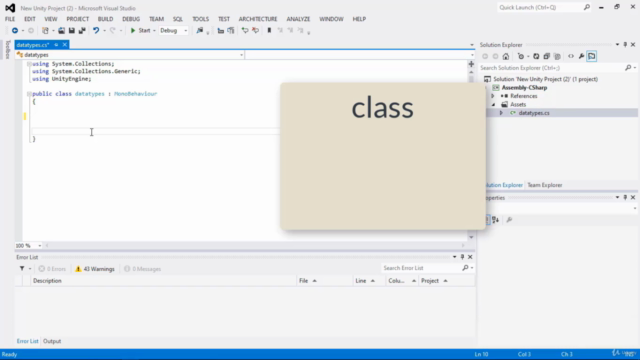Open the EDIT menu
Image resolution: width=640 pixels, height=360 pixels.
coord(29,19)
